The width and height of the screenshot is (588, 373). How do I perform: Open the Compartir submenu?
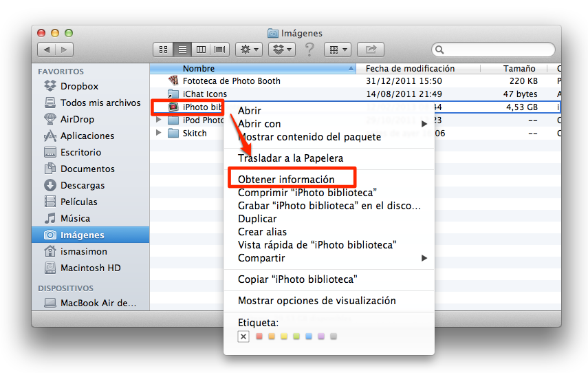tap(329, 258)
